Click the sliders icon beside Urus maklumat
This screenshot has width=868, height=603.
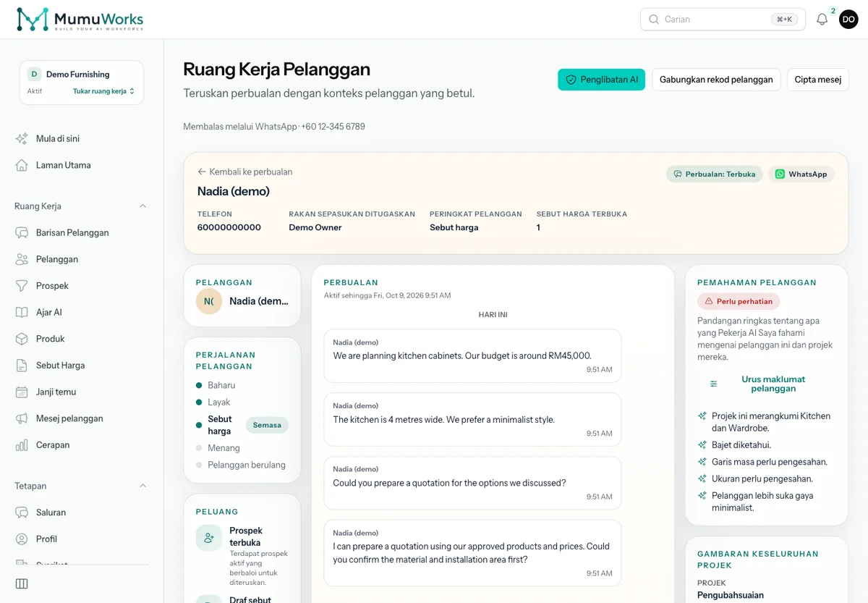[x=714, y=384]
